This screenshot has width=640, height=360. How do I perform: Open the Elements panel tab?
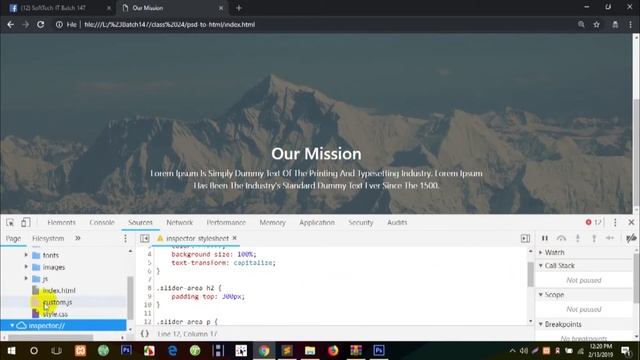click(x=62, y=222)
